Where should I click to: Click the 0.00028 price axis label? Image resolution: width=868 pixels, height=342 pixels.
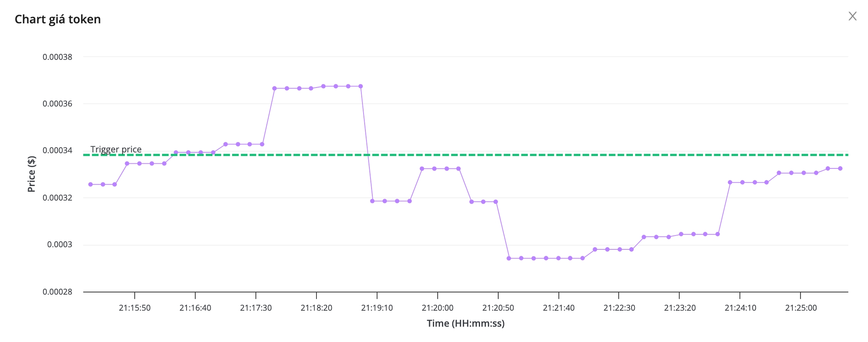[57, 292]
